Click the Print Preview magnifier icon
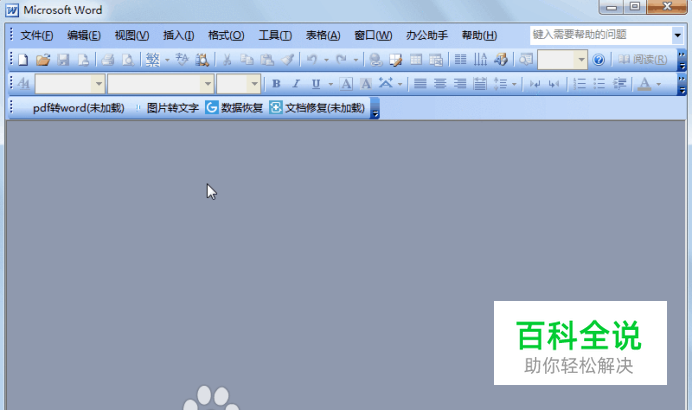 (128, 60)
